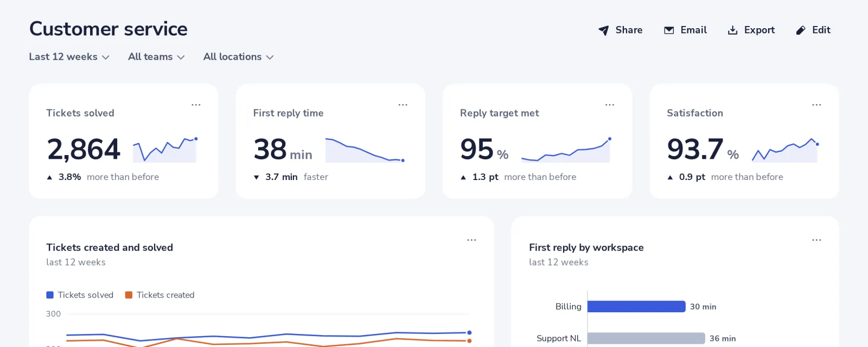The width and height of the screenshot is (868, 347).
Task: Open Tickets created and solved chart options
Action: (x=471, y=240)
